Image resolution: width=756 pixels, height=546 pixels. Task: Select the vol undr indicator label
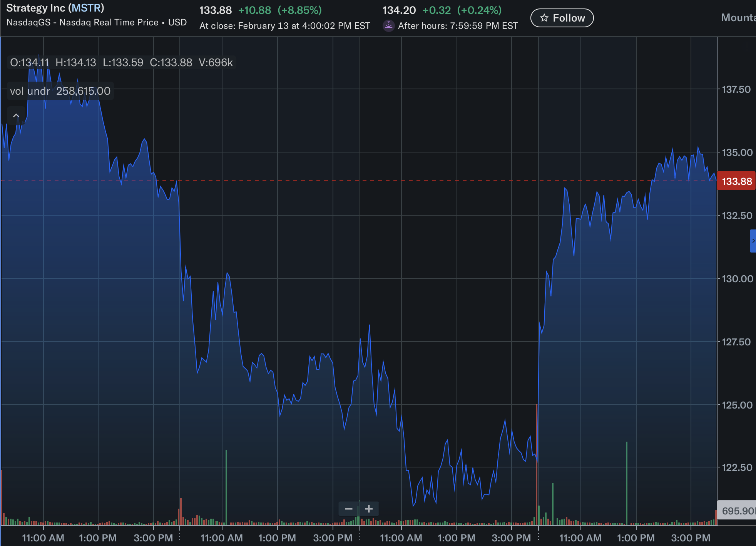click(x=30, y=91)
